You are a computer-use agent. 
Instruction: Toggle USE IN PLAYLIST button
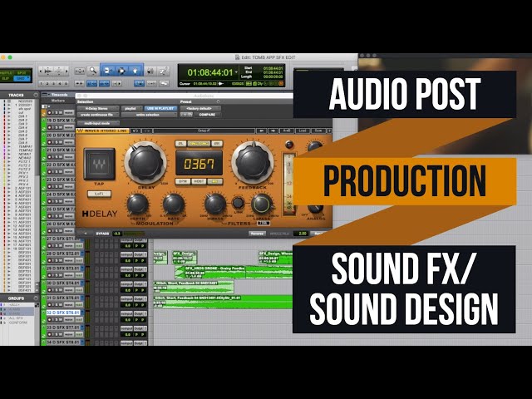[160, 109]
